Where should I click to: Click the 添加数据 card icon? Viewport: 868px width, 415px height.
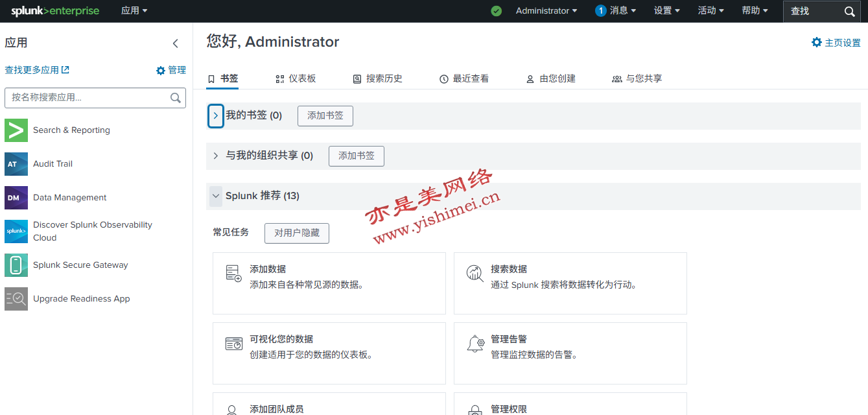point(233,273)
